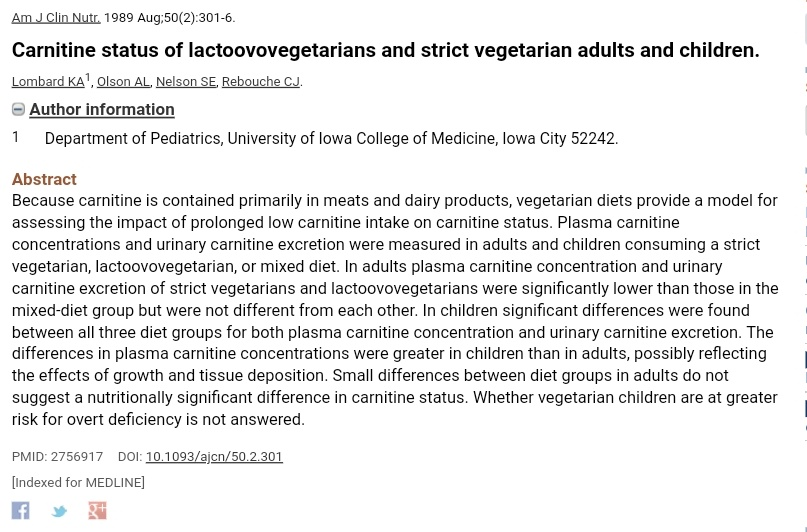Click the article title heading
The height and width of the screenshot is (532, 807).
385,50
